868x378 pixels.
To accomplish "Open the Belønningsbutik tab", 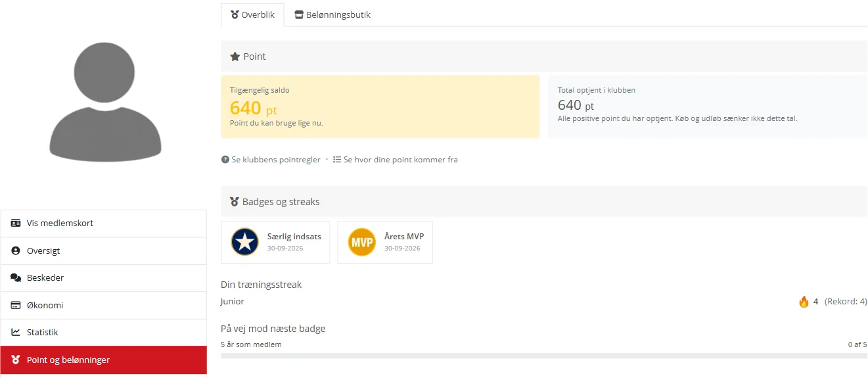I will [332, 14].
